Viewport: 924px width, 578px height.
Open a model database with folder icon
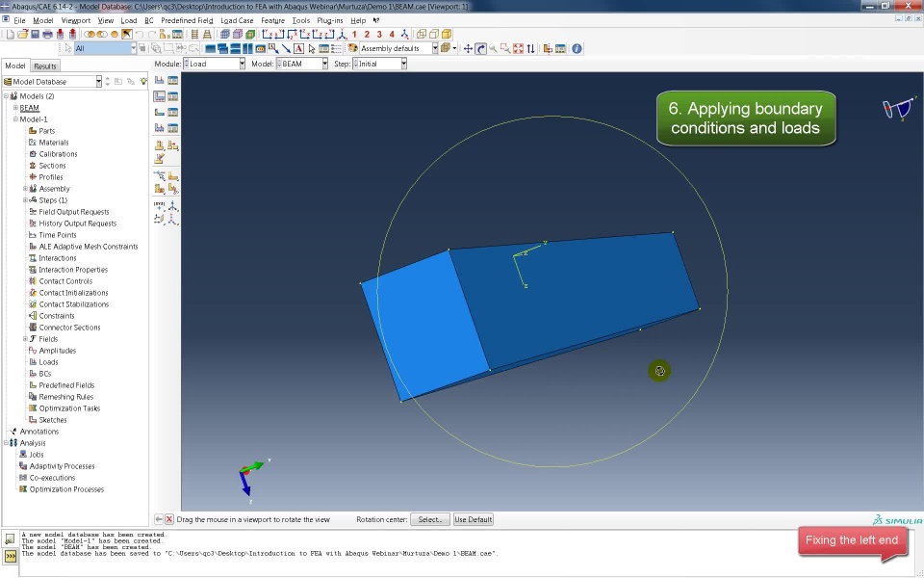(22, 35)
